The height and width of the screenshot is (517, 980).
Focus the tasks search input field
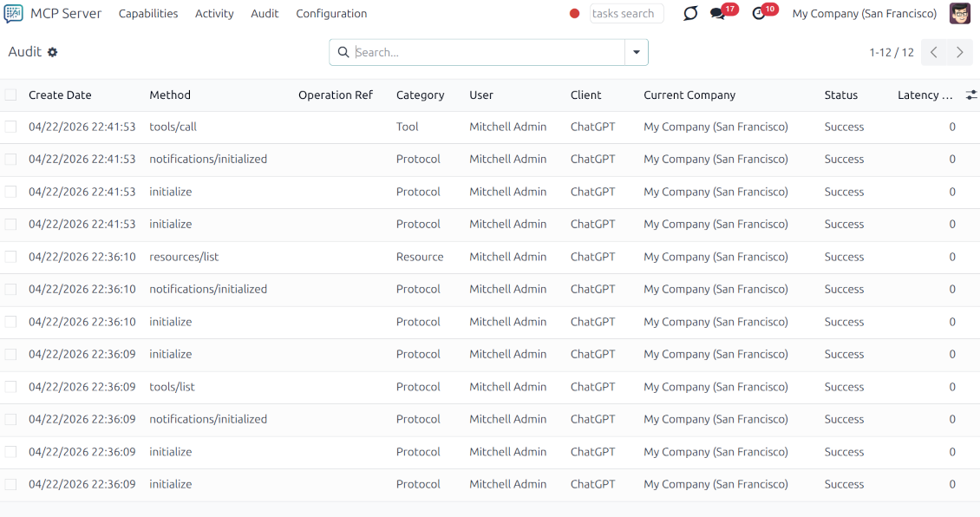click(x=626, y=14)
